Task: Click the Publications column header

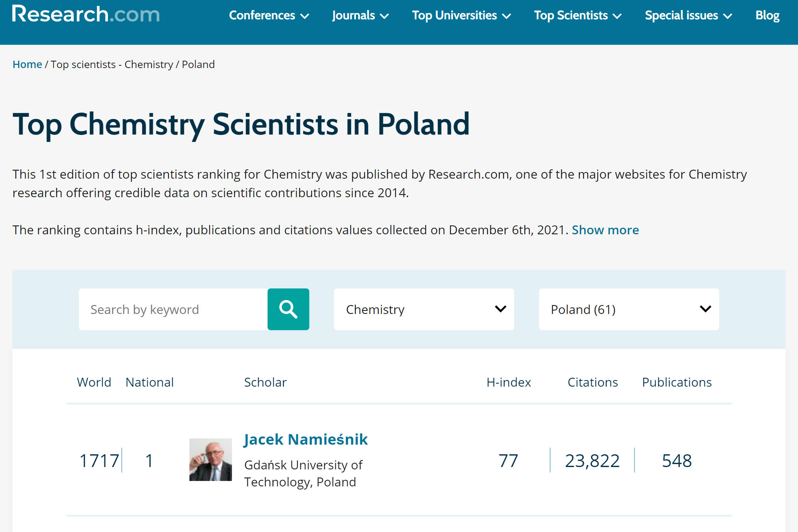Action: (677, 382)
